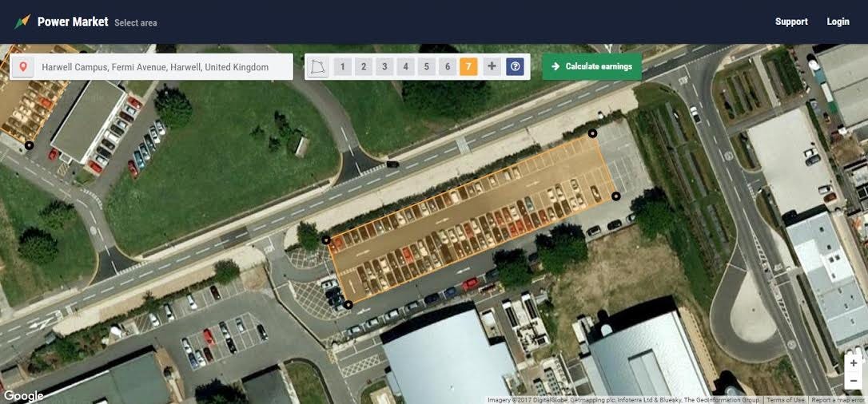
Task: Select area 2
Action: pyautogui.click(x=364, y=67)
